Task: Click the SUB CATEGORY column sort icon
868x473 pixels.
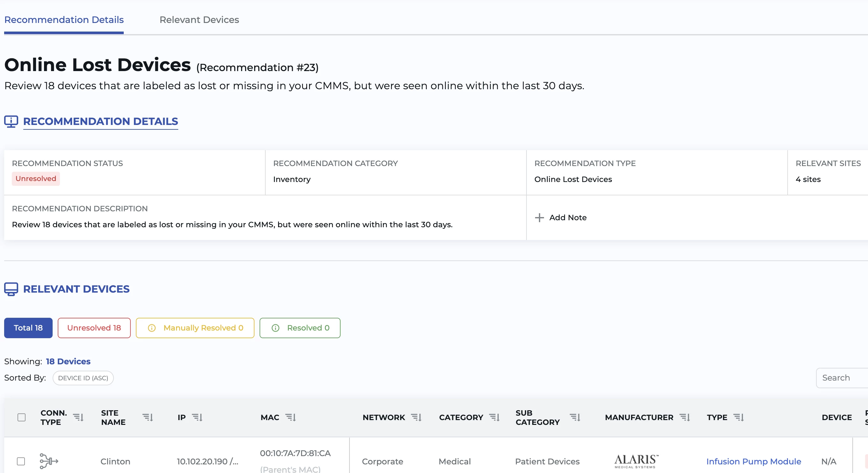Action: tap(575, 418)
